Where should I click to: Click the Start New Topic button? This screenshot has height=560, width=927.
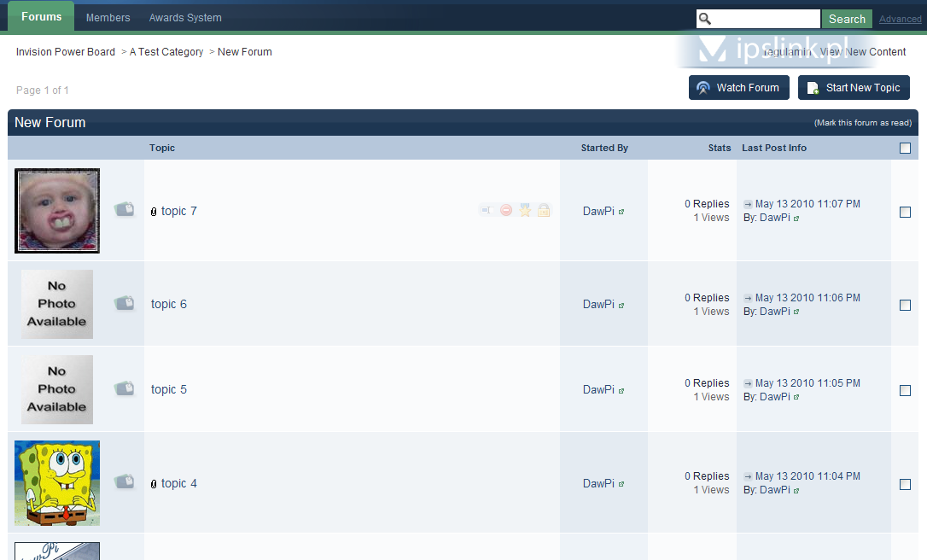(x=854, y=88)
